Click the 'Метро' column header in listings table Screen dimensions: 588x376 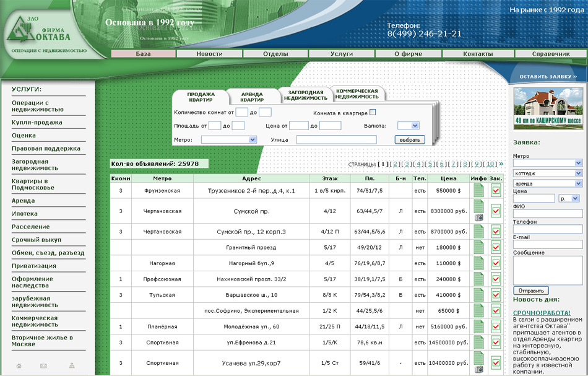pyautogui.click(x=162, y=178)
